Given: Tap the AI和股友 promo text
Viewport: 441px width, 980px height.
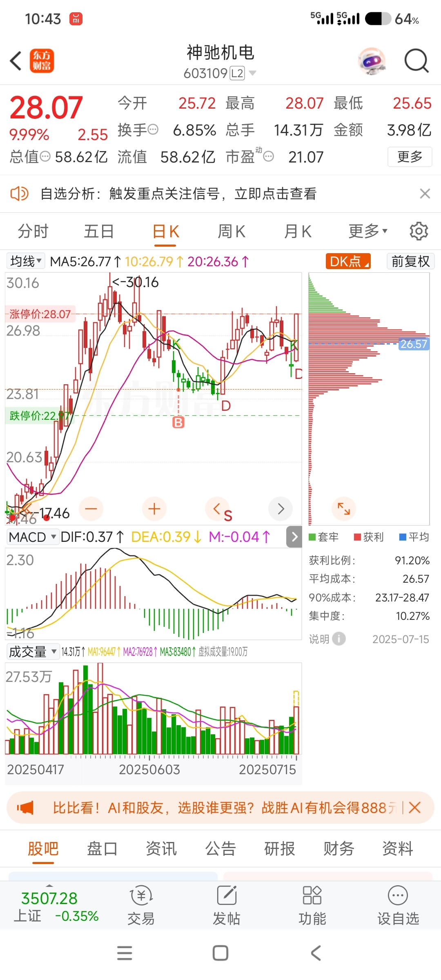Looking at the screenshot, I should coord(225,808).
